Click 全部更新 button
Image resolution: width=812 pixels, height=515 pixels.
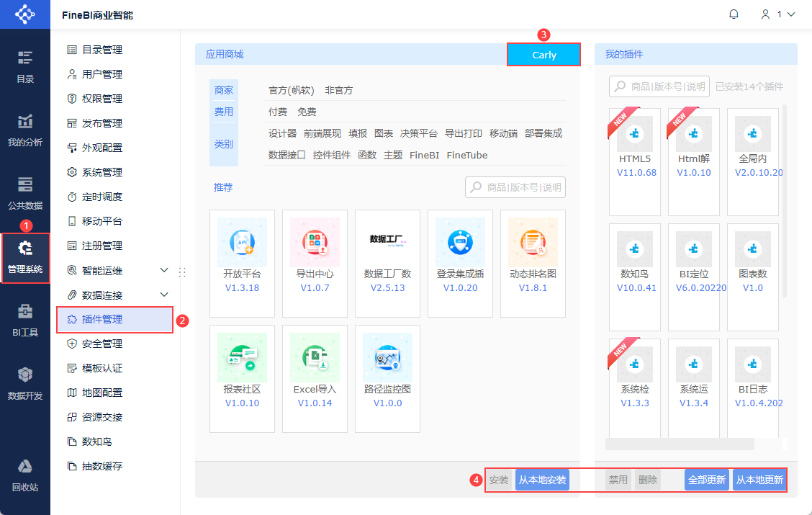coord(706,480)
